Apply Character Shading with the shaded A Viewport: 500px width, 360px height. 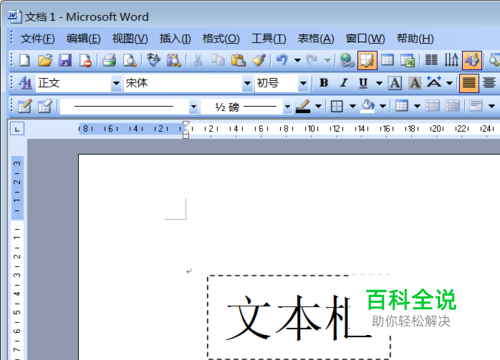(414, 83)
